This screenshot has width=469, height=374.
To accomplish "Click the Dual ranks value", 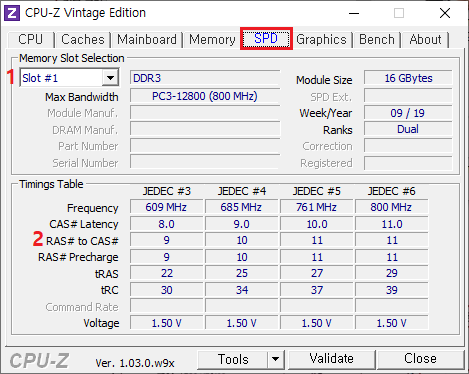I will (408, 129).
